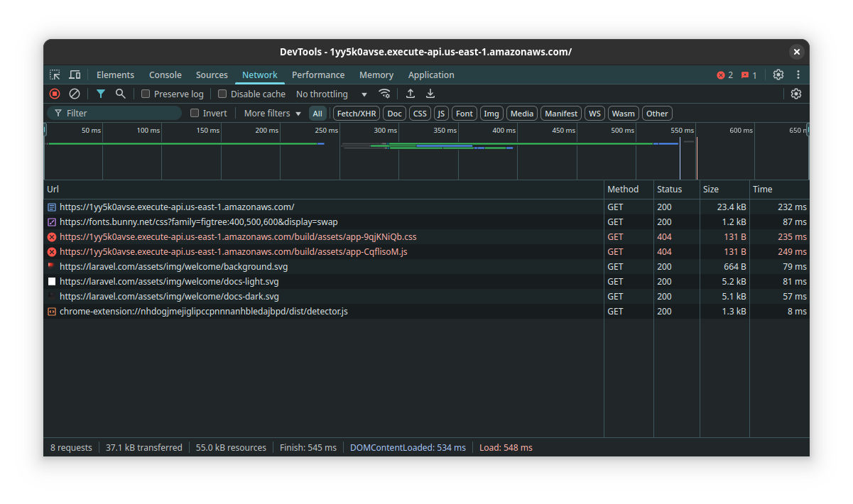Filter requests by CSS type

coord(420,114)
